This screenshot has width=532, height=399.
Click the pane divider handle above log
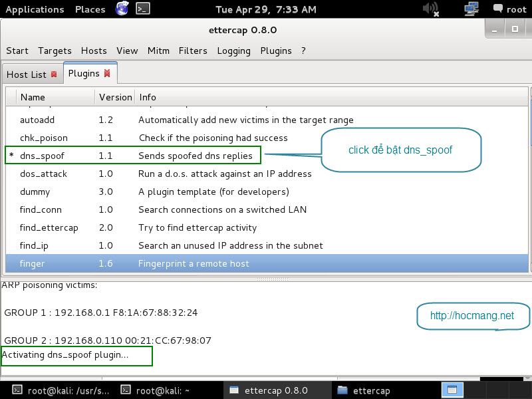point(273,279)
